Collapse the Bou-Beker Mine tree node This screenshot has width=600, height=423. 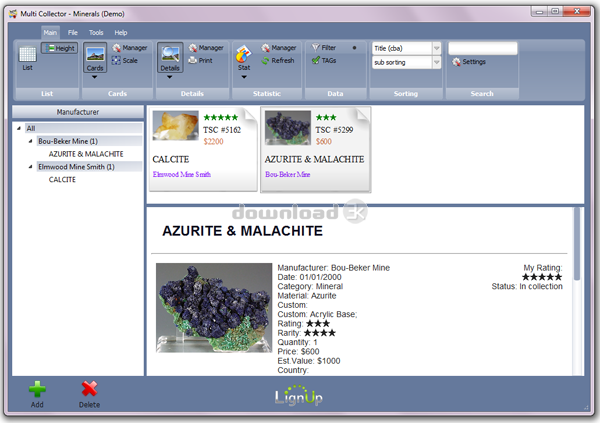point(30,141)
